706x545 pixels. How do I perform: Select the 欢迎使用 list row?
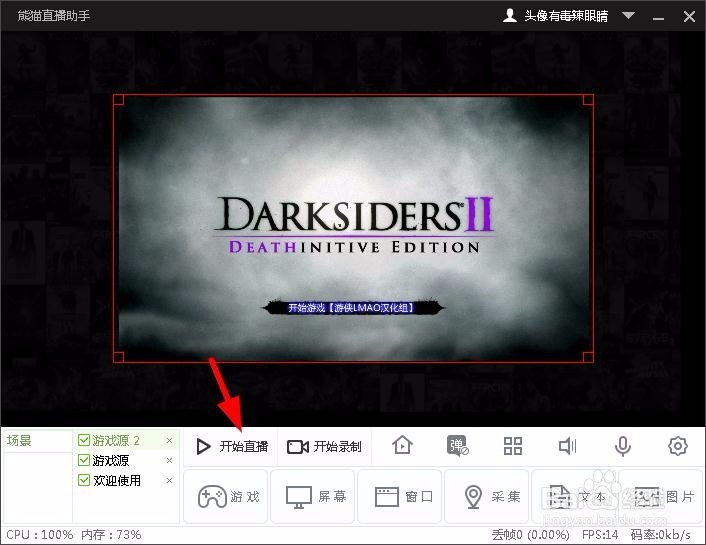(126, 480)
